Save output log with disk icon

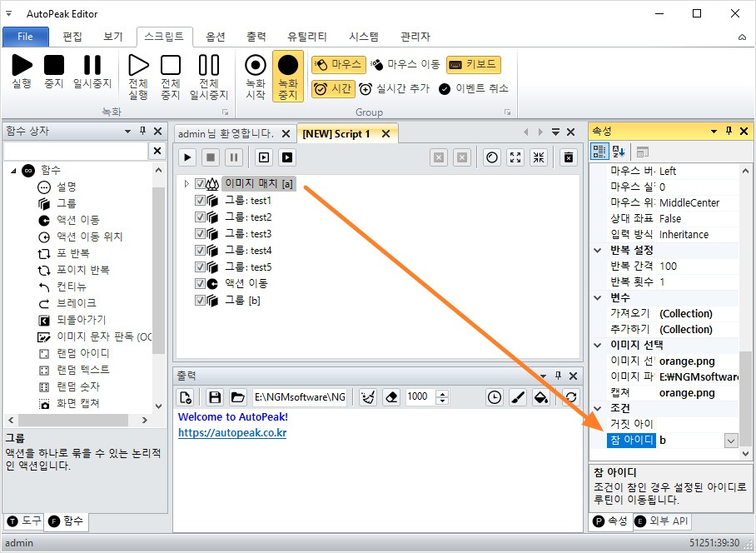(x=215, y=397)
